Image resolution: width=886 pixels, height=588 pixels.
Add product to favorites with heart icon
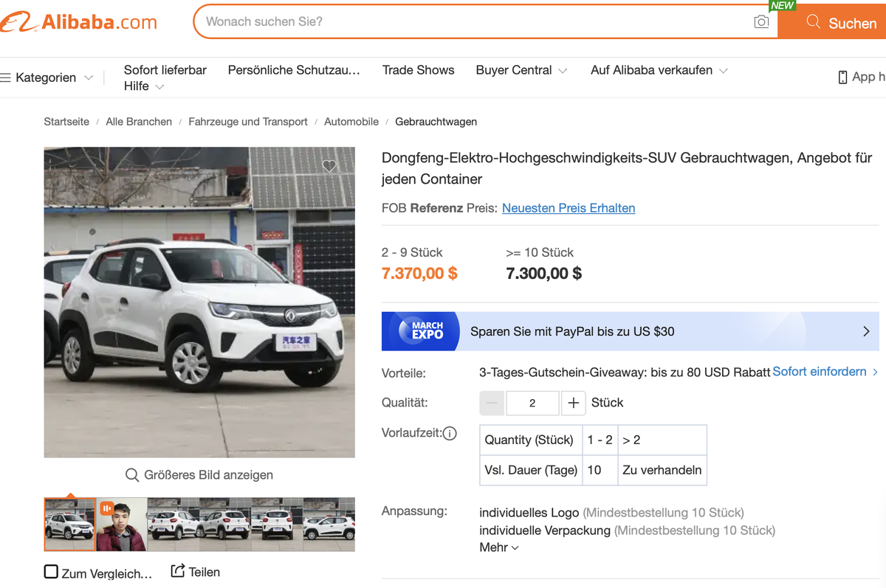tap(329, 166)
